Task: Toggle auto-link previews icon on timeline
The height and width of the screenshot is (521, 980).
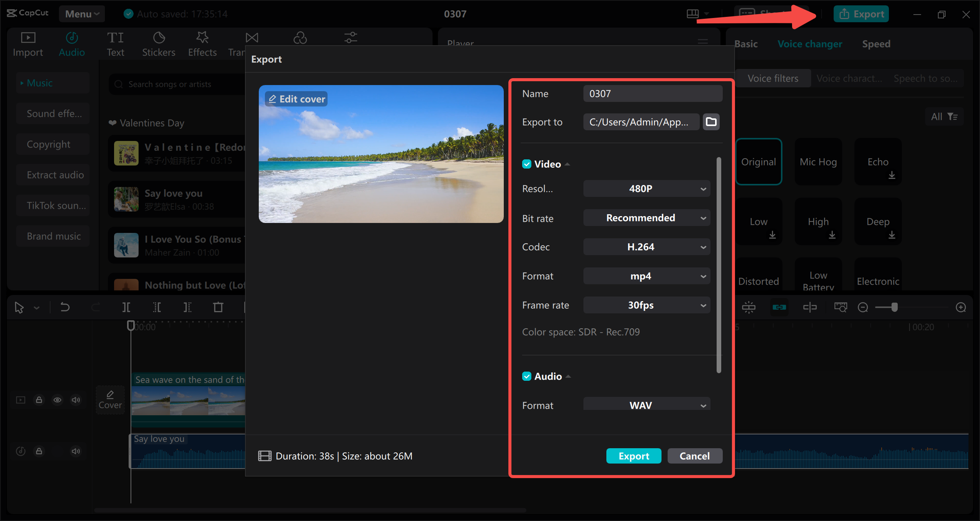Action: [x=780, y=307]
